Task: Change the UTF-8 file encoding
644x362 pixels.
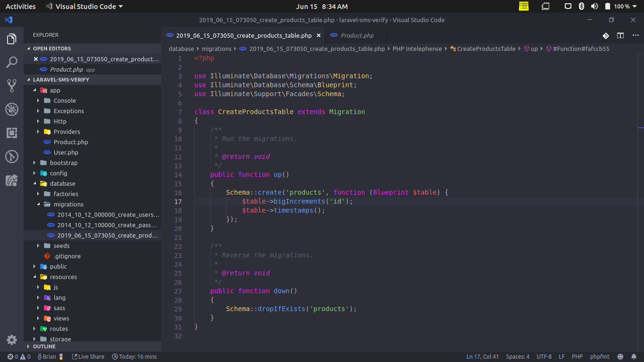Action: [x=544, y=357]
